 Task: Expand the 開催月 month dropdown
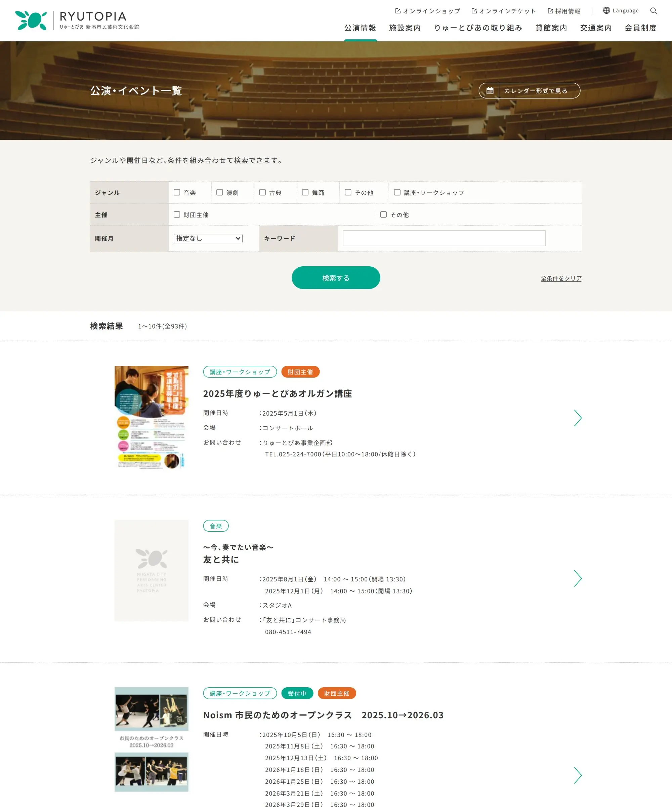[208, 238]
